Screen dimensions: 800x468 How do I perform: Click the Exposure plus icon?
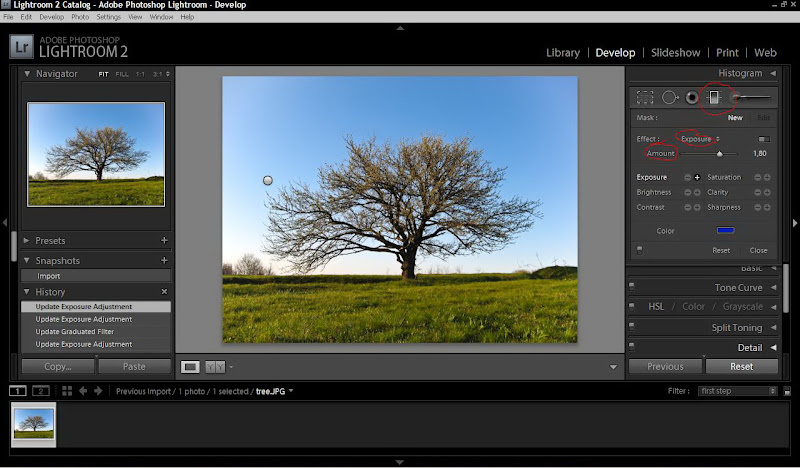tap(698, 177)
